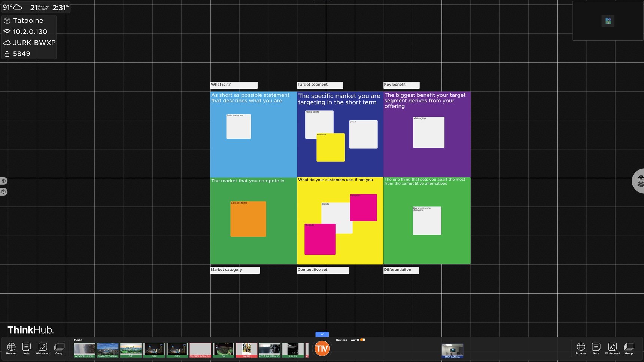Open the AVENGERS media item

point(84,350)
